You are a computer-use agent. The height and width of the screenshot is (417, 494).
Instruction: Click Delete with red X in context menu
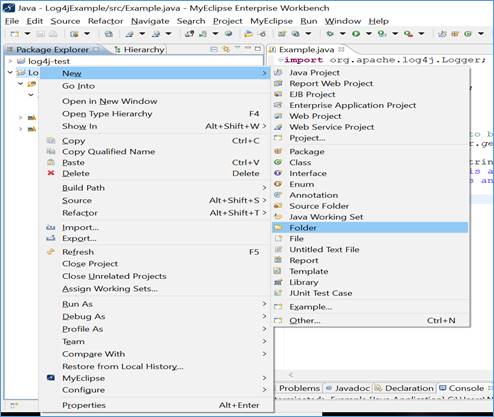tap(156, 173)
